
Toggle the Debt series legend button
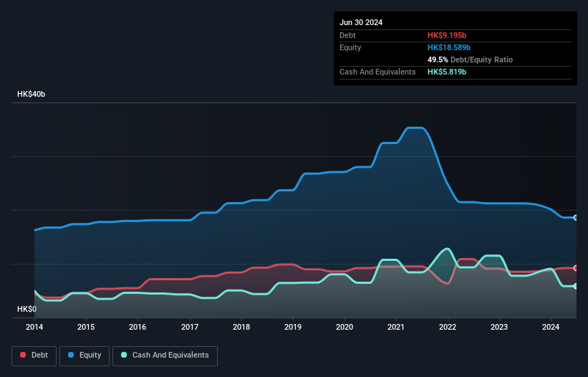click(x=34, y=355)
